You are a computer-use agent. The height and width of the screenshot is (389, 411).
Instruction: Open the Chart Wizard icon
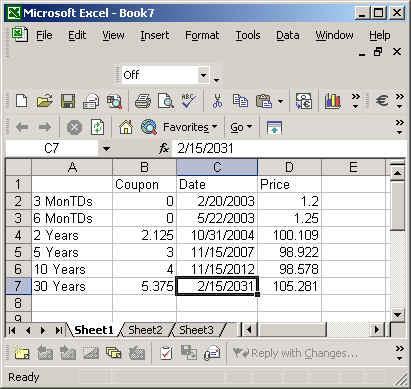point(332,101)
